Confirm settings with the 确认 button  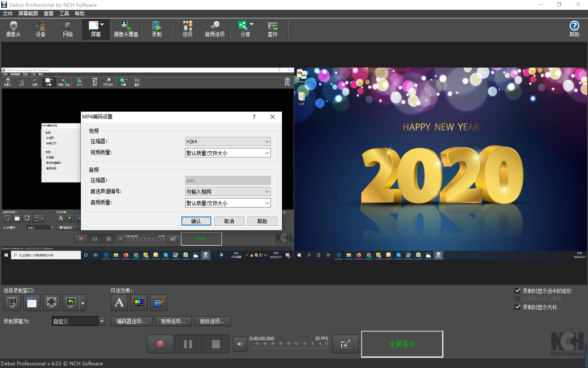point(196,221)
